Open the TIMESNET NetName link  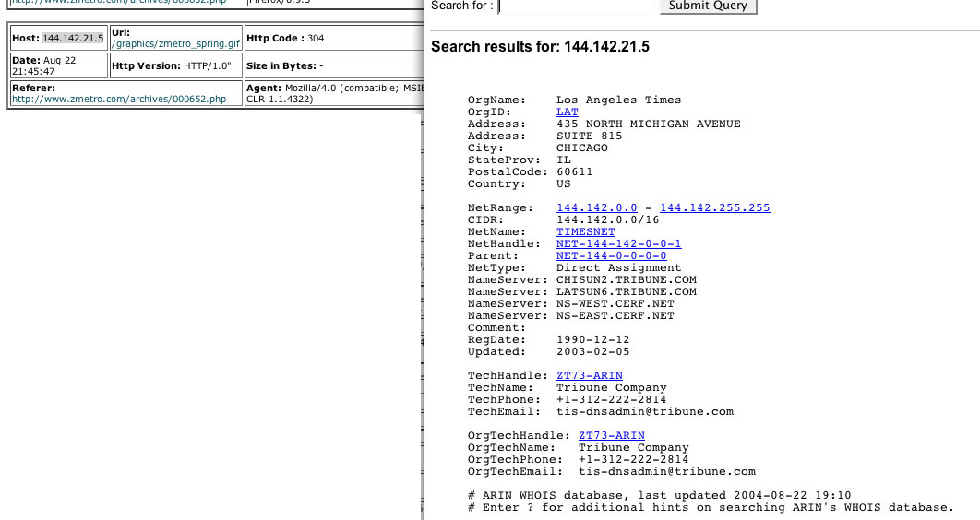tap(586, 231)
